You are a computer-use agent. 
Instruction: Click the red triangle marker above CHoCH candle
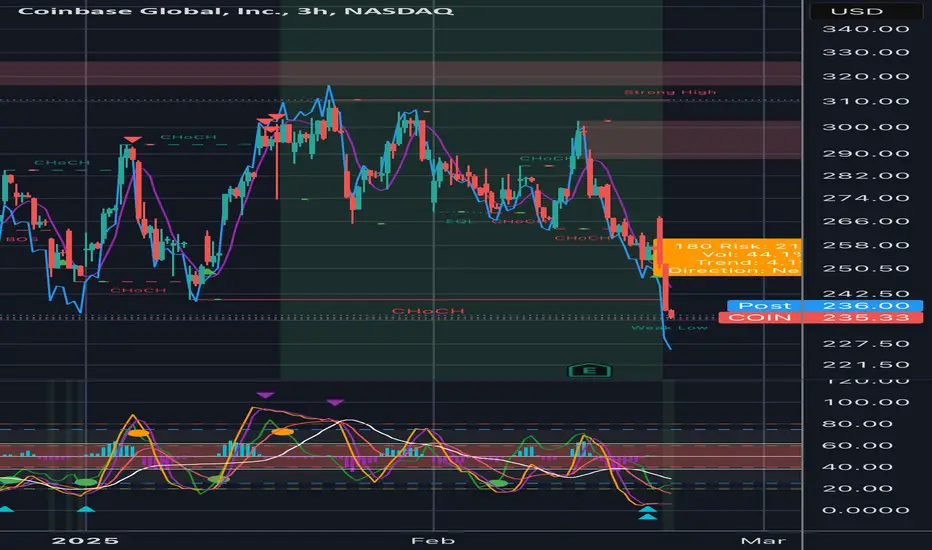[132, 140]
